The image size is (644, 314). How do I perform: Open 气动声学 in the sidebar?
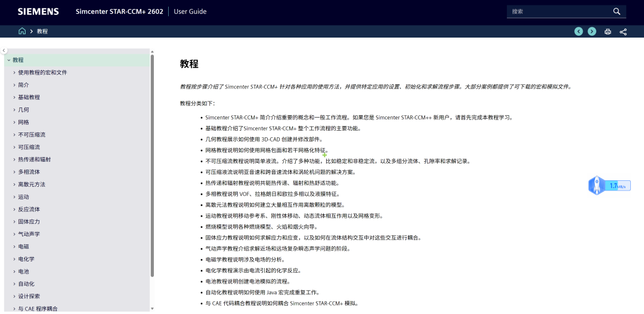(29, 234)
